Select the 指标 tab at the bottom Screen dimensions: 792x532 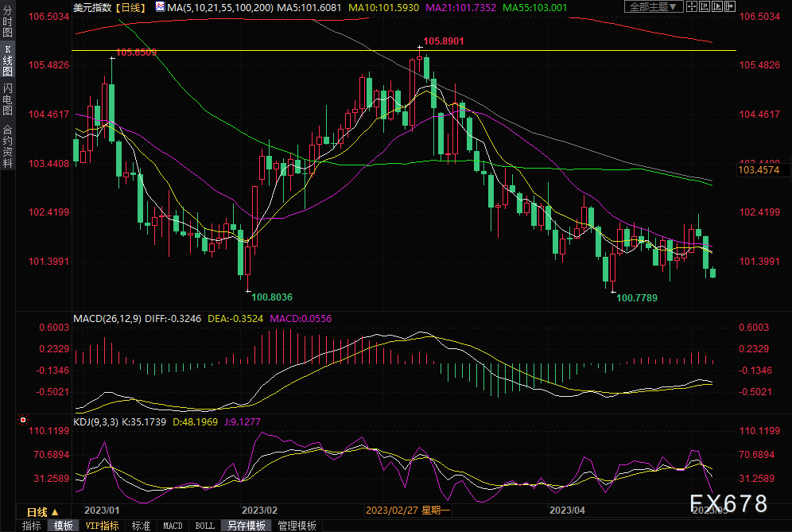point(32,526)
